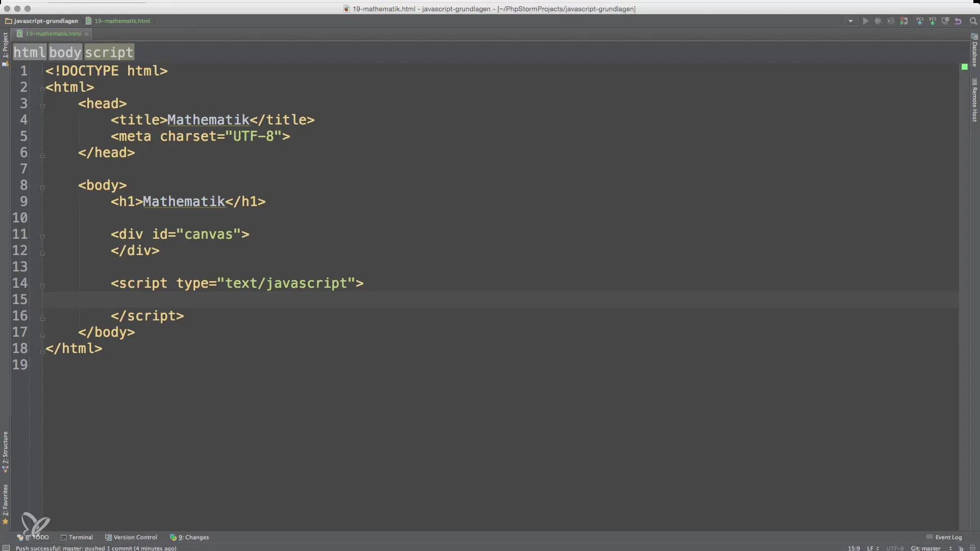Click the "canvas" id value on line 11
This screenshot has width=980, height=551.
208,234
